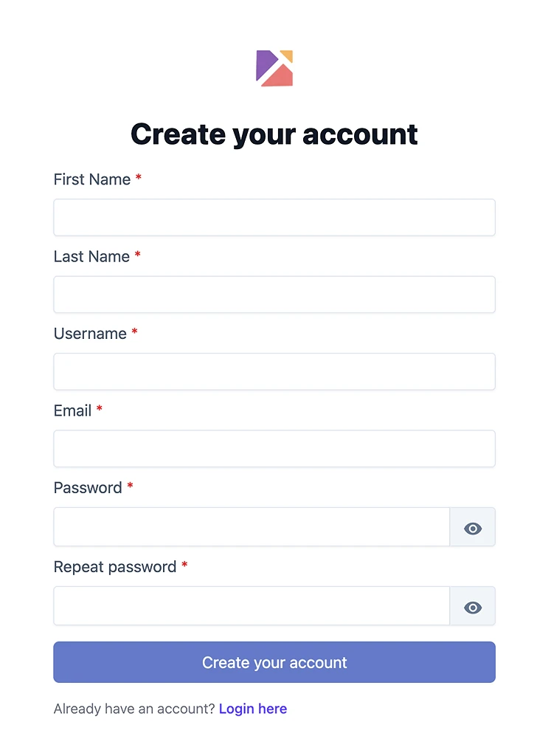Screen dimensions: 551x756
Task: Click the Create your account page heading
Action: click(274, 134)
